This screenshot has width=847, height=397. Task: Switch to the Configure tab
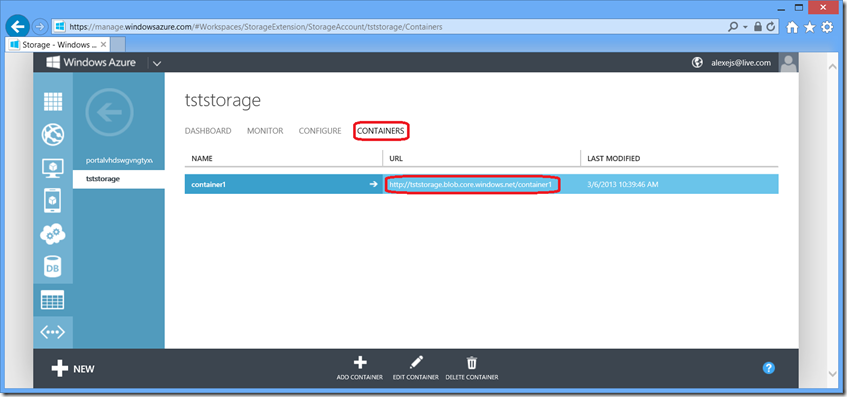pos(320,131)
